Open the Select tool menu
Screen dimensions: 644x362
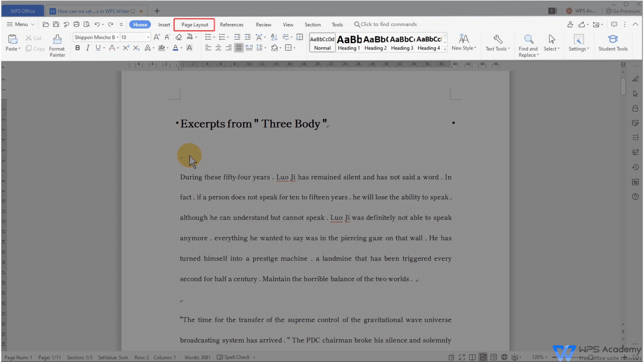pyautogui.click(x=552, y=42)
